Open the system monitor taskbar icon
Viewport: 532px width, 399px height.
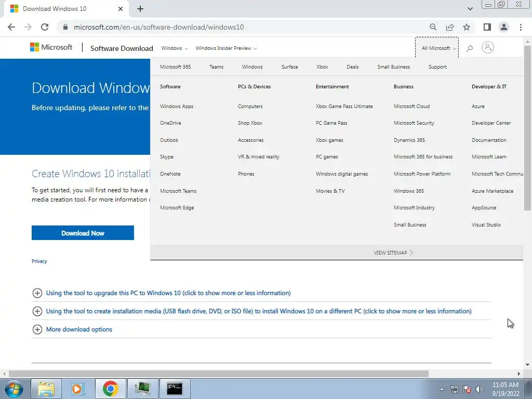pos(142,389)
